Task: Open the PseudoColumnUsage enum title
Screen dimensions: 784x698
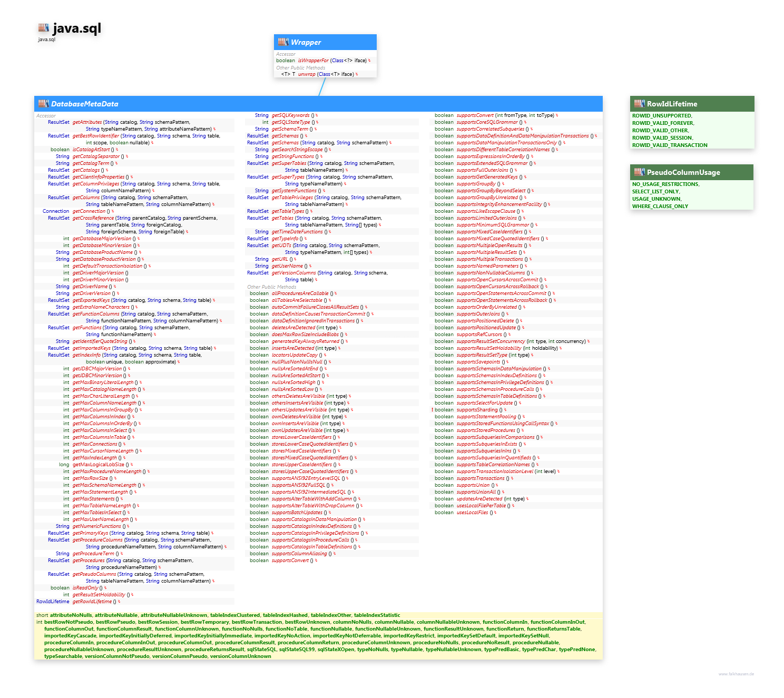Action: (x=683, y=172)
